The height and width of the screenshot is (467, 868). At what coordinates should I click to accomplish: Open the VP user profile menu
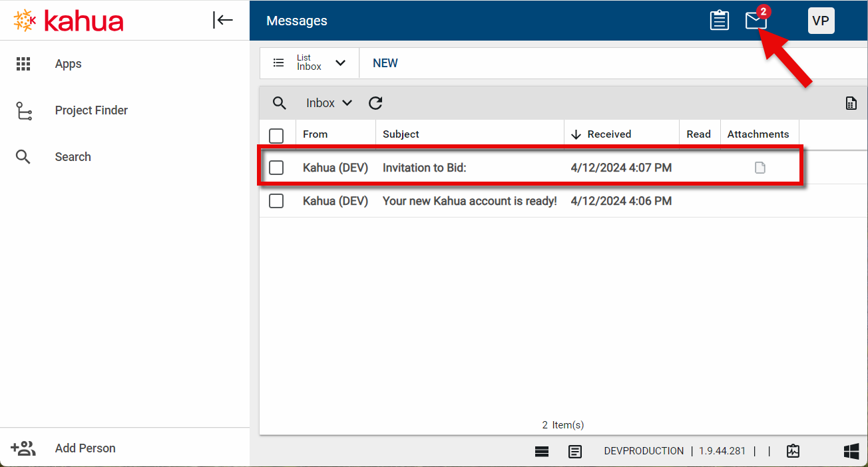click(x=821, y=21)
